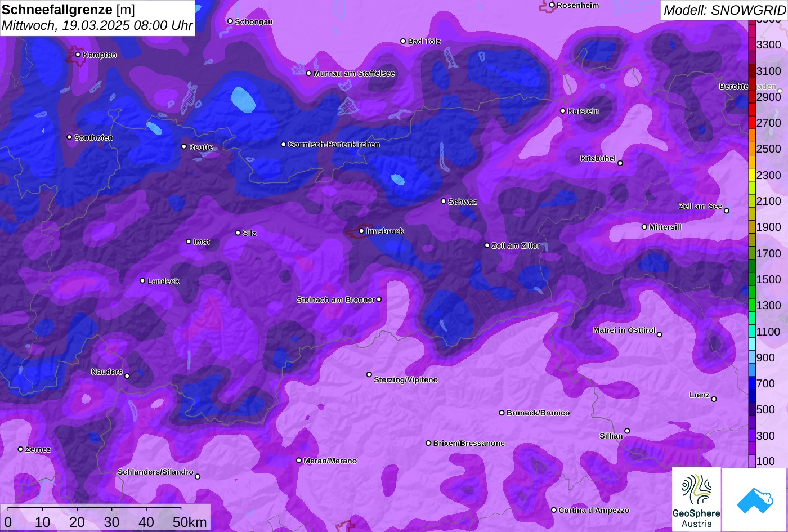Select the Mittersill label
Image resolution: width=788 pixels, height=532 pixels.
665,227
